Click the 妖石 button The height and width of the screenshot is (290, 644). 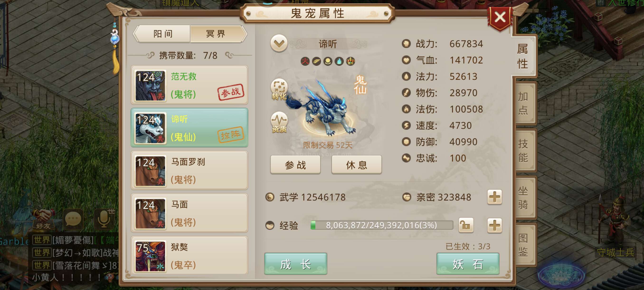point(468,263)
